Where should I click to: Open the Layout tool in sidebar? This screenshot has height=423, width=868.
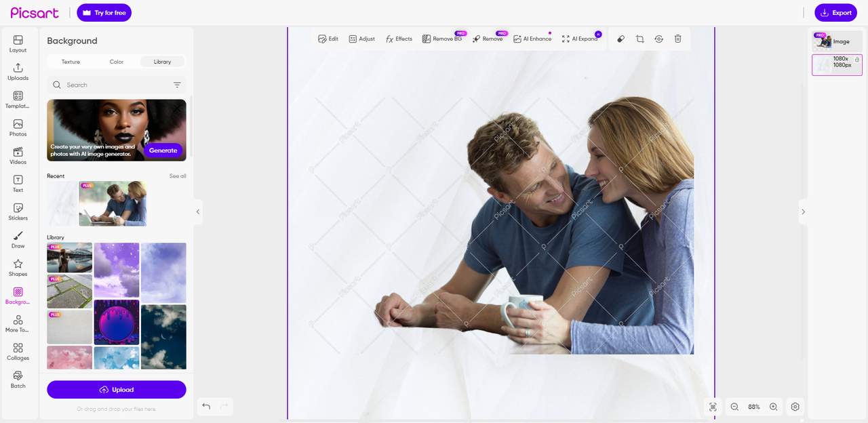[18, 43]
